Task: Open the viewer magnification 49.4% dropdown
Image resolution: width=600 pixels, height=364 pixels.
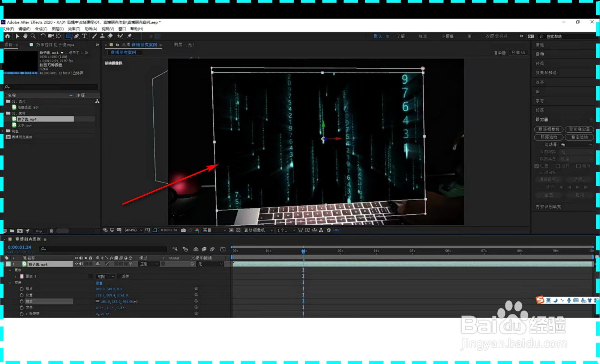Action: coord(133,230)
